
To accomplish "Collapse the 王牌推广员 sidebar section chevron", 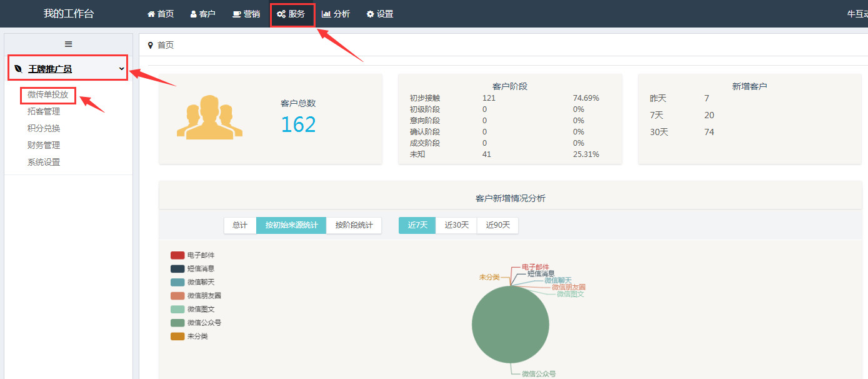I will [121, 69].
